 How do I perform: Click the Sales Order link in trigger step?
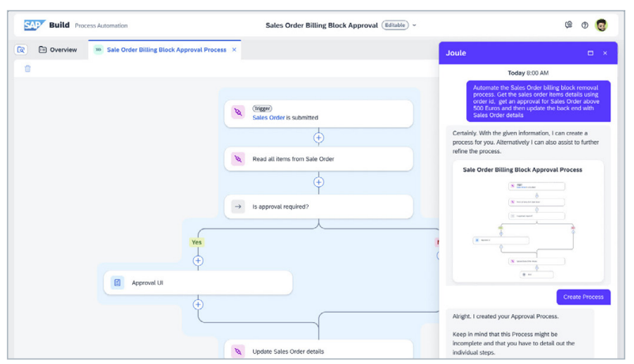[x=268, y=118]
